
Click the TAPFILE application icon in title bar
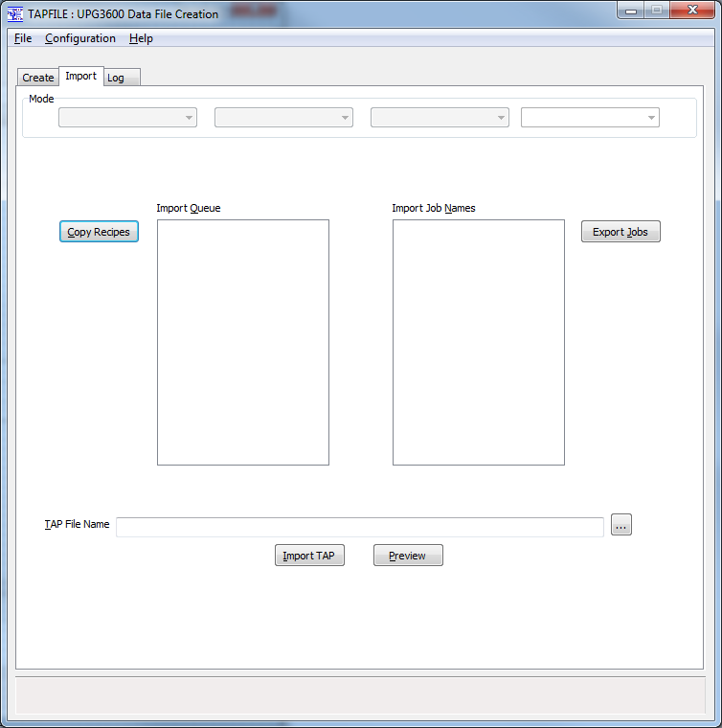tap(15, 14)
